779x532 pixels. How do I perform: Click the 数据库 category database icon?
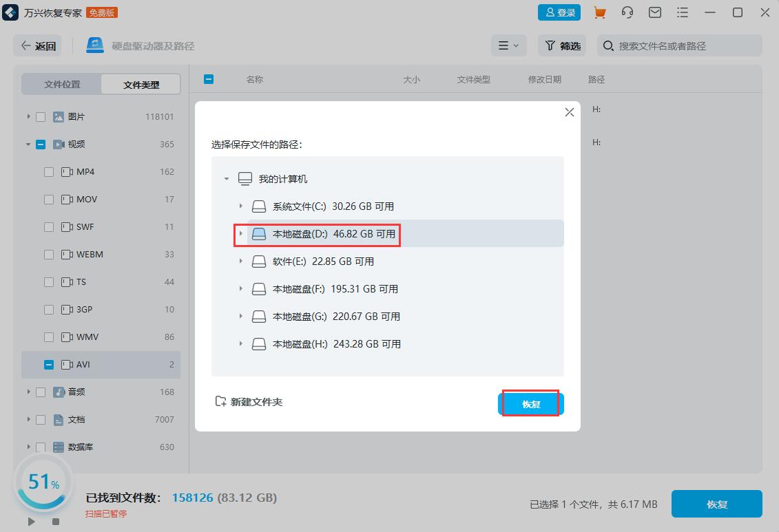pos(59,447)
